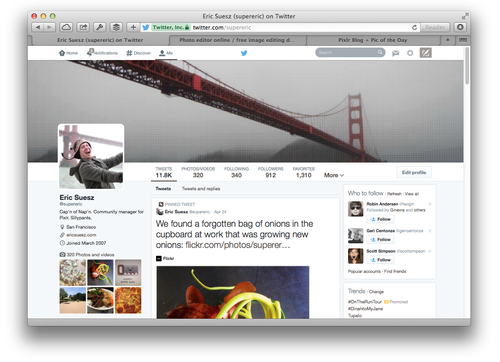500x362 pixels.
Task: Go back with Safari's back arrow
Action: [38, 27]
